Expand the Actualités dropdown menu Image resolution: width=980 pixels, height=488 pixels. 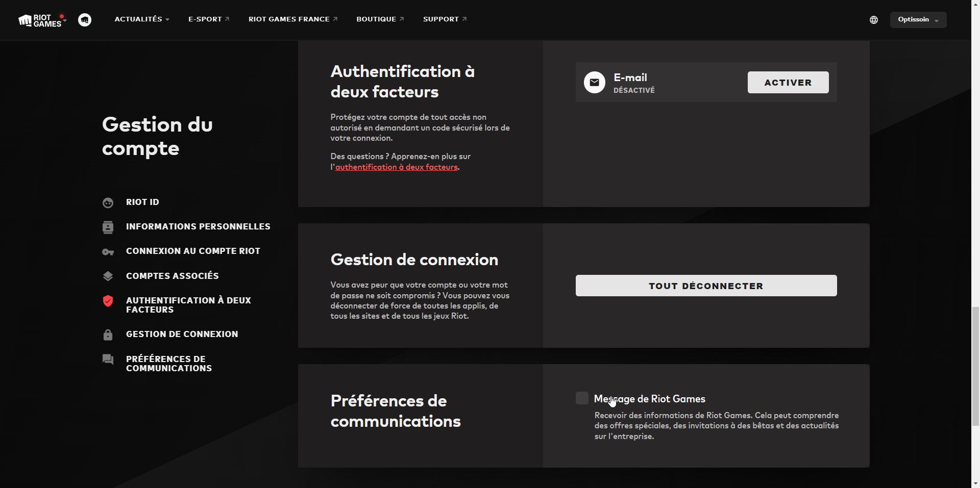pos(141,19)
